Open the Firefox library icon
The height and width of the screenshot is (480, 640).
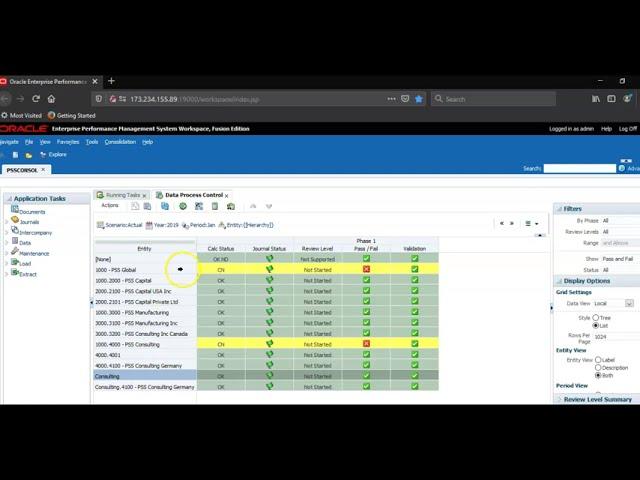click(596, 99)
